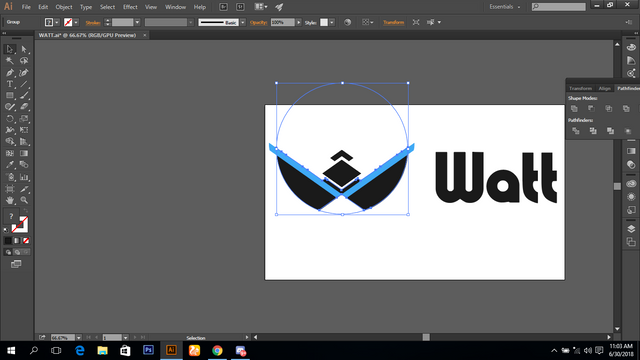Click the Stroke link in control bar
This screenshot has width=640, height=360.
click(93, 23)
